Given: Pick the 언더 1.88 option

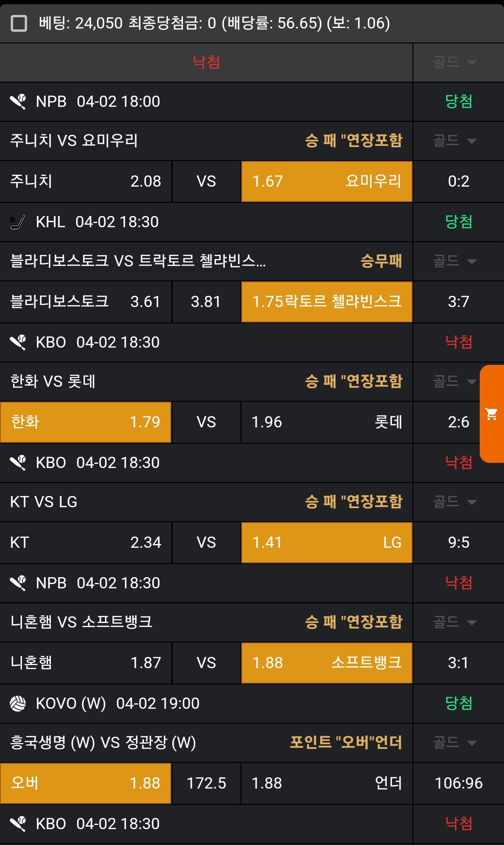Looking at the screenshot, I should coord(327,783).
